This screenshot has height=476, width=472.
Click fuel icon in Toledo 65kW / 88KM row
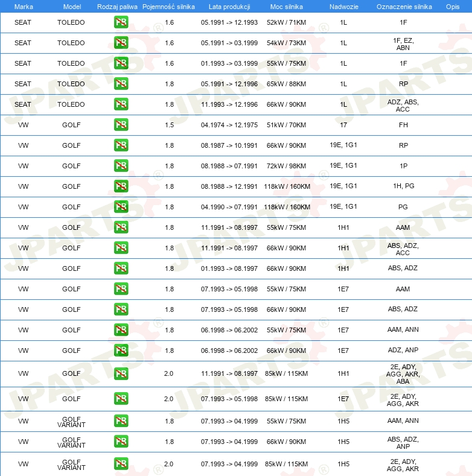tap(121, 83)
